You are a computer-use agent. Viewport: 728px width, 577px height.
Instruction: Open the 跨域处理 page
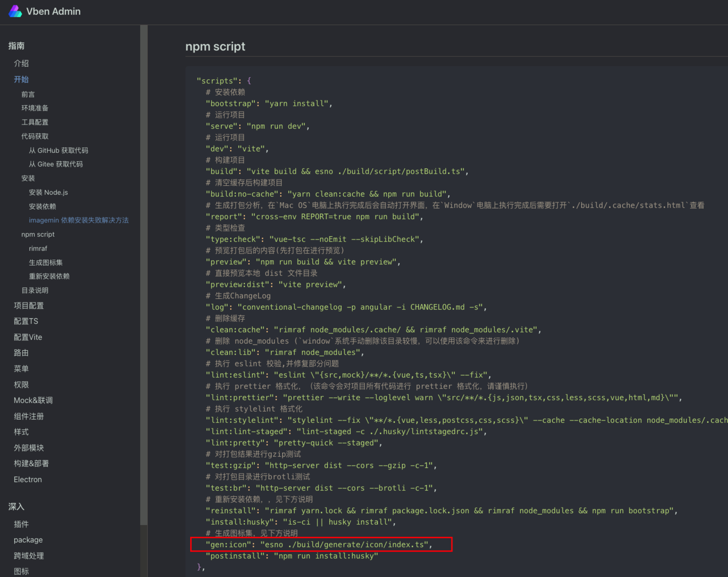click(x=28, y=556)
